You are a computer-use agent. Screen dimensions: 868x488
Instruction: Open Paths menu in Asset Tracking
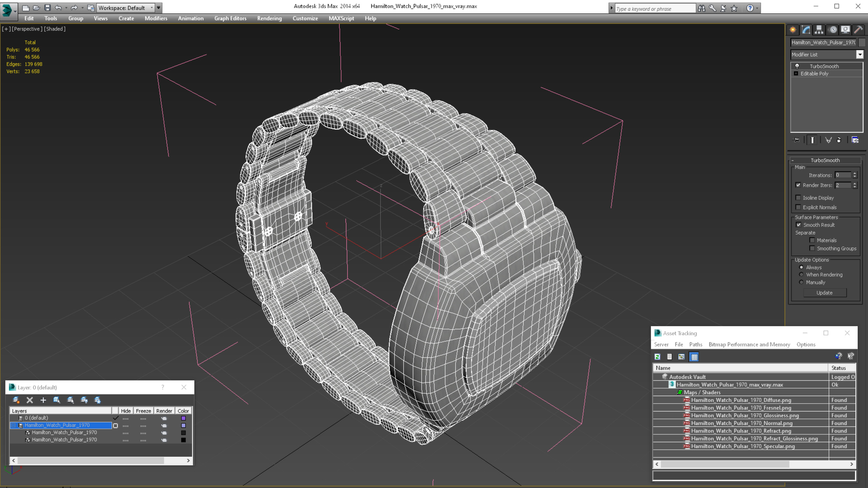(695, 344)
